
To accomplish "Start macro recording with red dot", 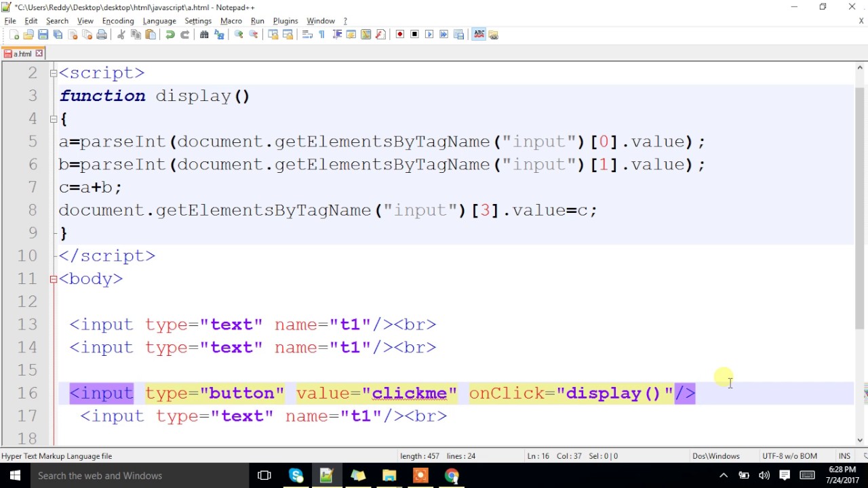I will [400, 35].
